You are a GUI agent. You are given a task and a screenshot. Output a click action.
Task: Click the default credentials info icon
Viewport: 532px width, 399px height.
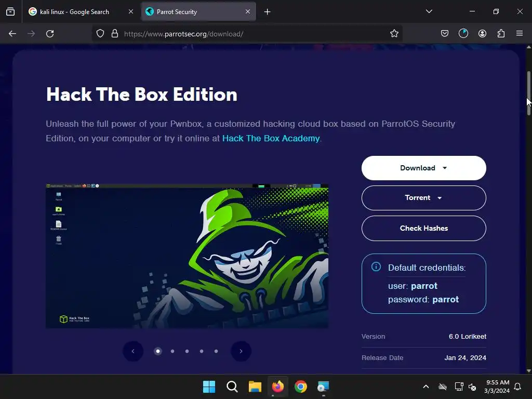coord(376,267)
